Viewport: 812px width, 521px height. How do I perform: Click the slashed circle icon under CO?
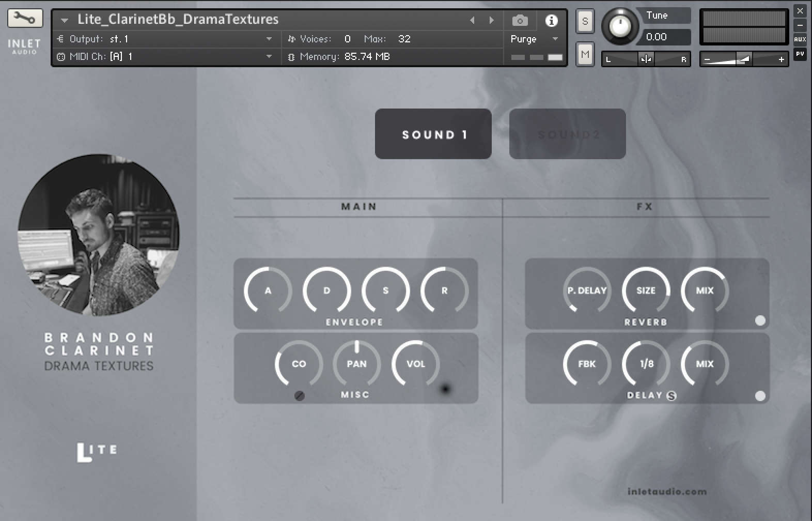299,396
